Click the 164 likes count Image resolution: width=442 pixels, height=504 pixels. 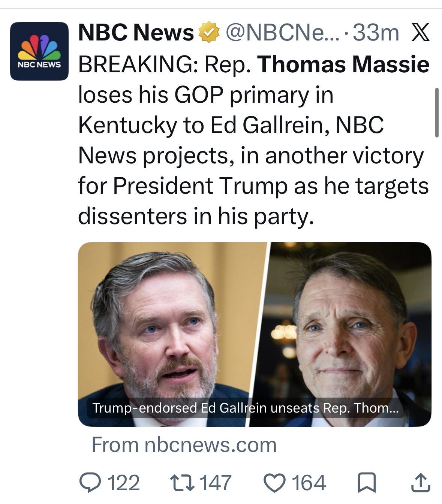(x=309, y=483)
